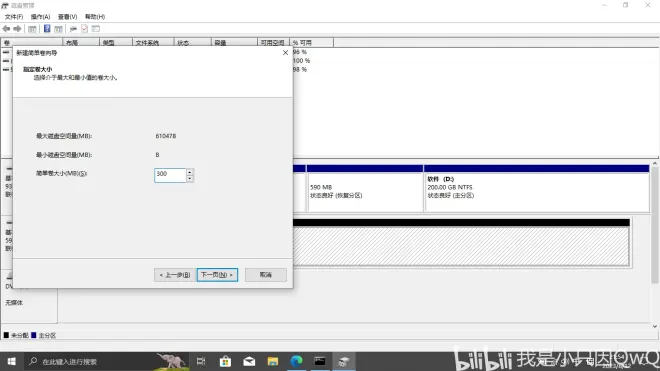Click the disk pane vertical scrollbar thumb
The image size is (660, 371).
coord(655,225)
